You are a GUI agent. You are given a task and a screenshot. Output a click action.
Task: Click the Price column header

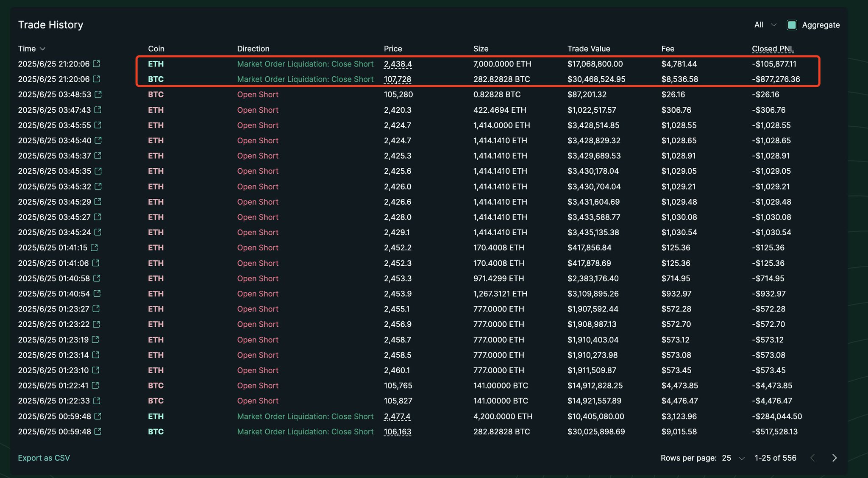(x=393, y=49)
